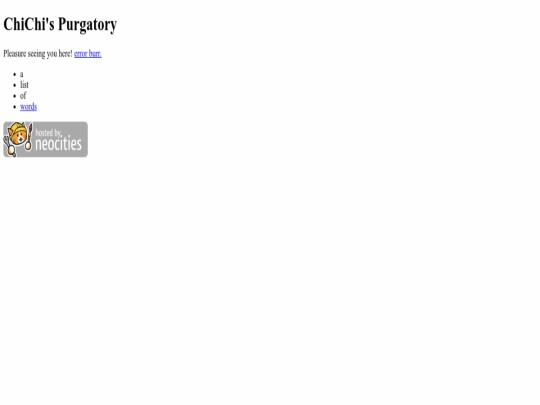The height and width of the screenshot is (405, 540).
Task: Click the bullet next to "words"
Action: [14, 107]
